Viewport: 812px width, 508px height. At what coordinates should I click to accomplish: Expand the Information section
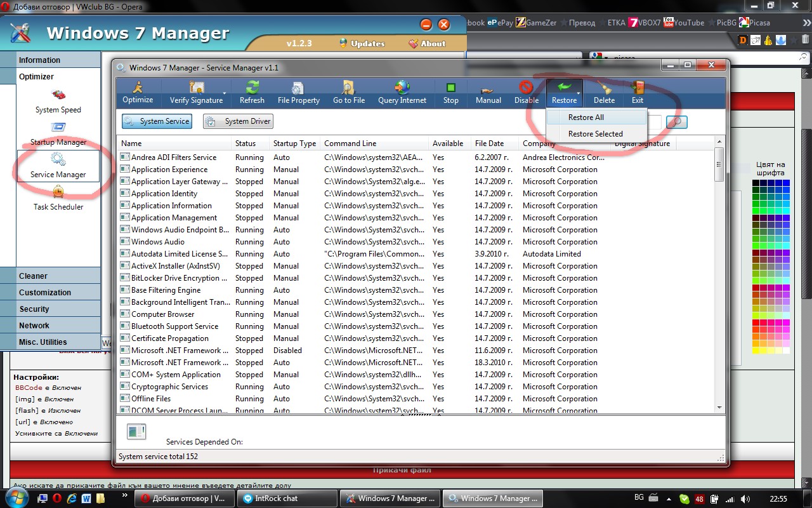coord(50,60)
